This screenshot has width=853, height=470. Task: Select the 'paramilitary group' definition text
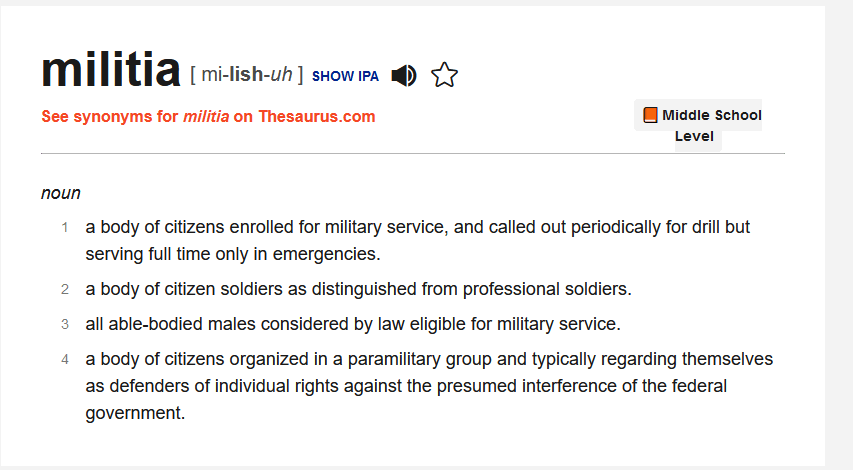coord(428,359)
